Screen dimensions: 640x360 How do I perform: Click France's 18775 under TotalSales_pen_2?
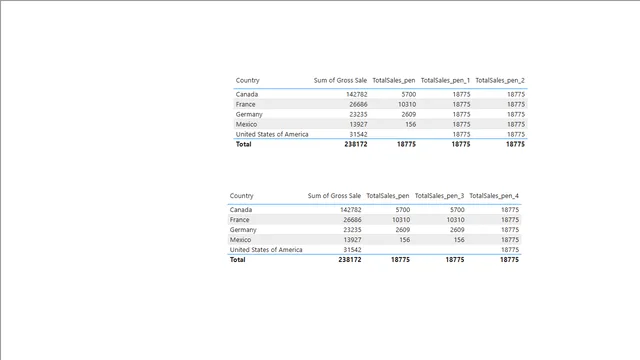516,104
